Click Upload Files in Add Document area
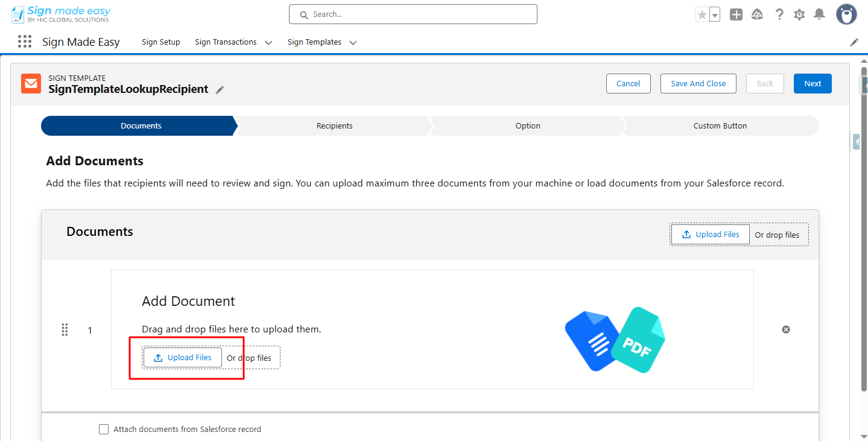The height and width of the screenshot is (441, 868). 183,358
